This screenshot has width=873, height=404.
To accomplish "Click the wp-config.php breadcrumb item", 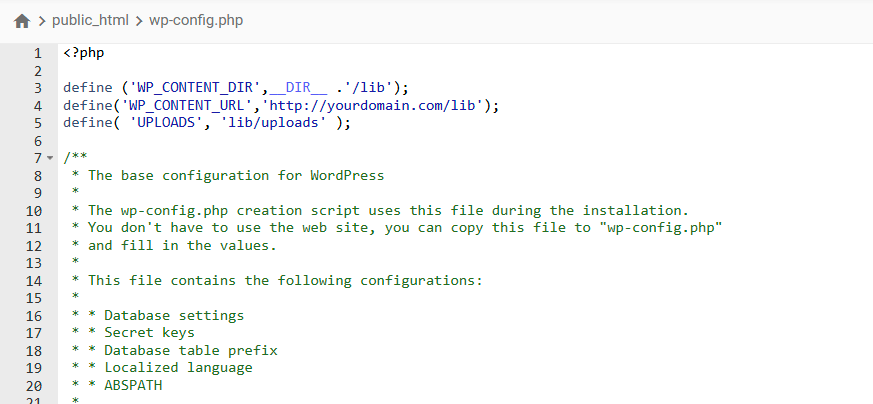I will point(196,20).
